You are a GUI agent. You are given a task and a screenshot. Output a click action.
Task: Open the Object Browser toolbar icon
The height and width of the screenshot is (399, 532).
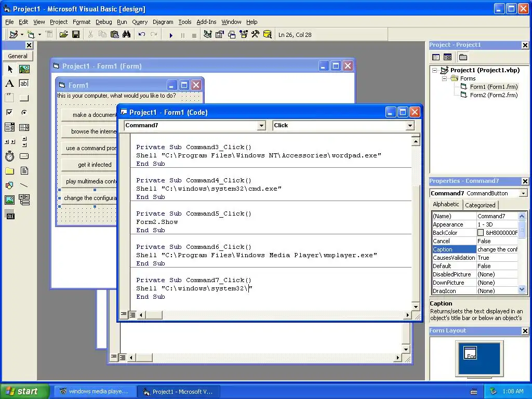point(244,35)
